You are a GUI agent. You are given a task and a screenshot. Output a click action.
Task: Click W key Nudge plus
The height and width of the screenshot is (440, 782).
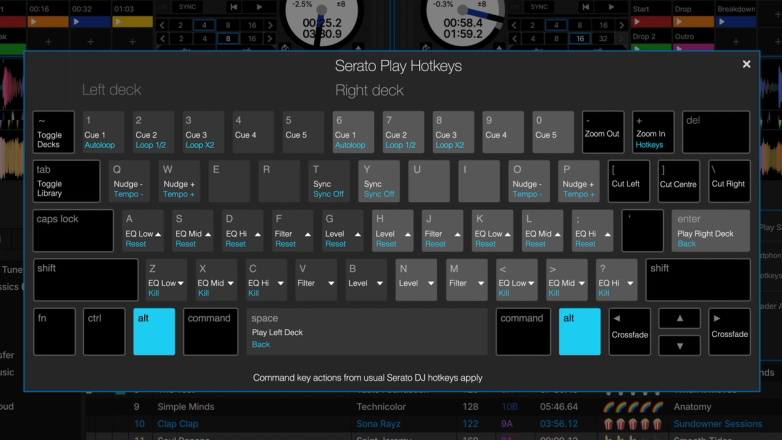pos(179,181)
